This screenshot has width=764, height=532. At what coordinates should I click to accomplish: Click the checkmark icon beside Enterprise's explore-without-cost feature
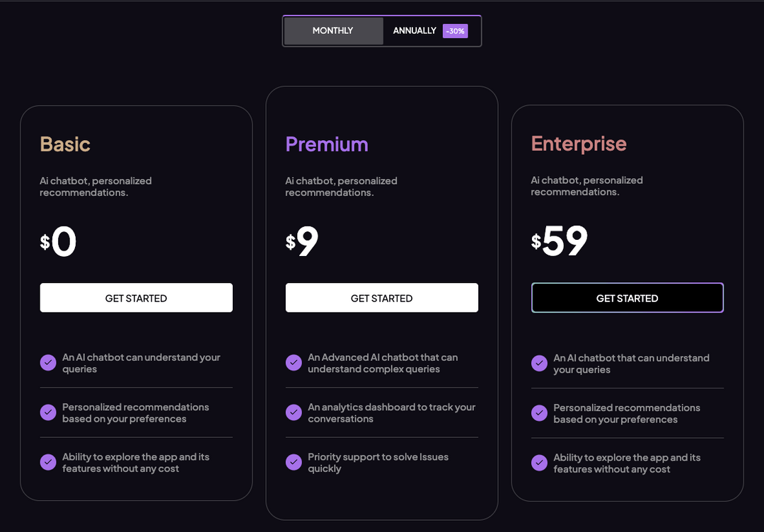click(x=539, y=462)
